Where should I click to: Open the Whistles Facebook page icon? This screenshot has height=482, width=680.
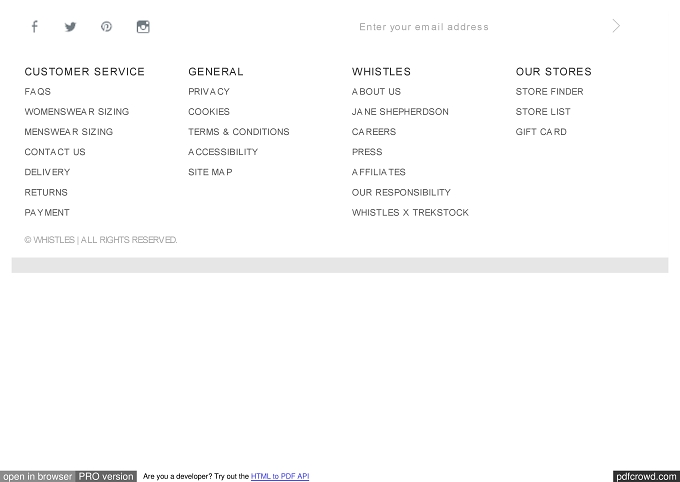pos(35,27)
